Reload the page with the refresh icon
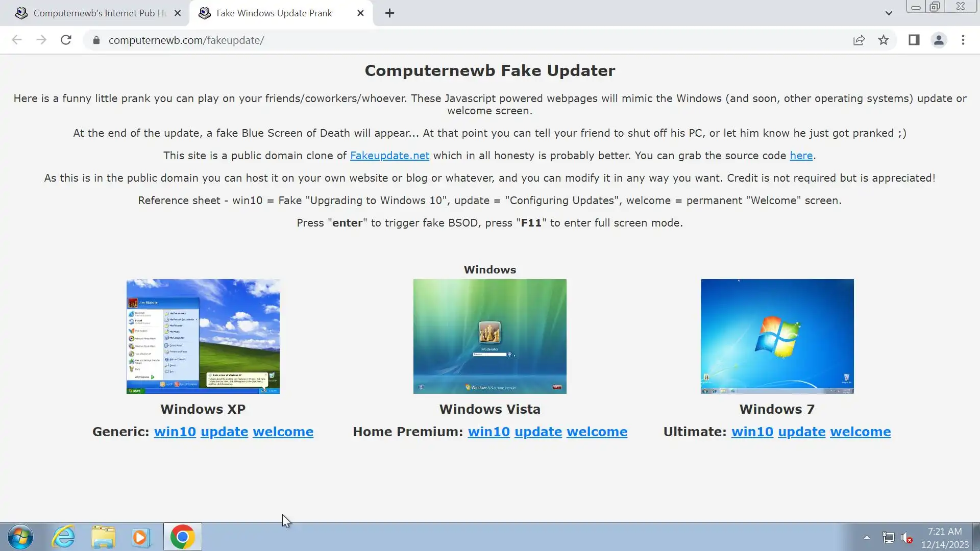The image size is (980, 551). tap(66, 40)
